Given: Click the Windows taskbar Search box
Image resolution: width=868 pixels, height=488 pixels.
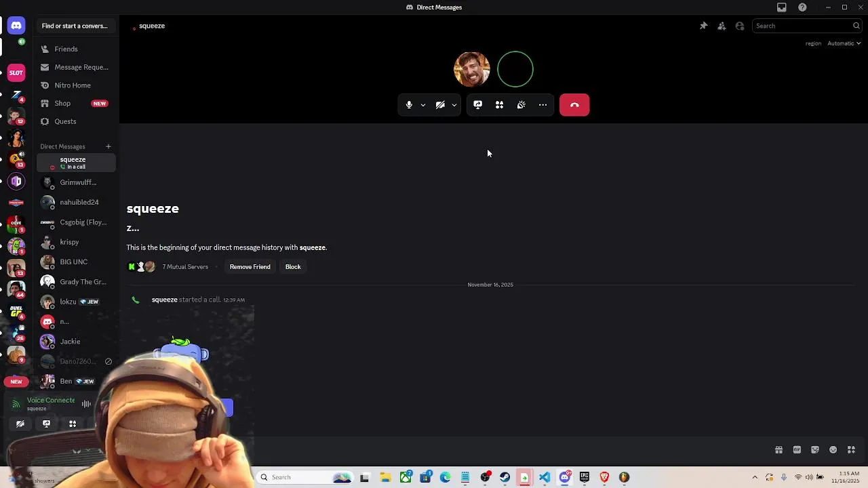Looking at the screenshot, I should [304, 477].
